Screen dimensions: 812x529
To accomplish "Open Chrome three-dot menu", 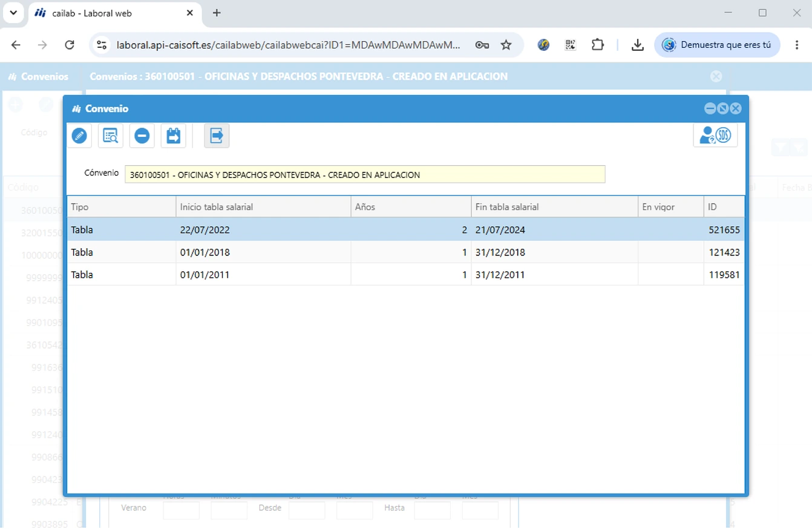I will point(797,45).
